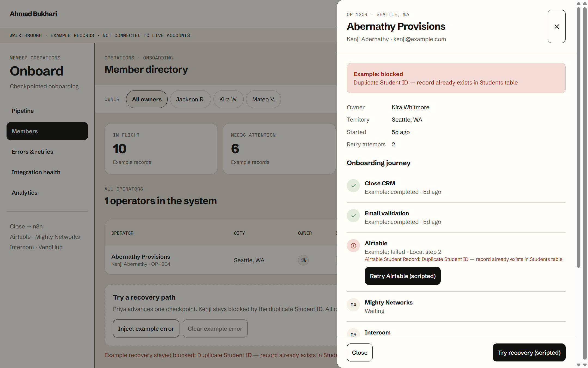588x368 pixels.
Task: Click the 04 Mighty Networks step badge
Action: (353, 305)
